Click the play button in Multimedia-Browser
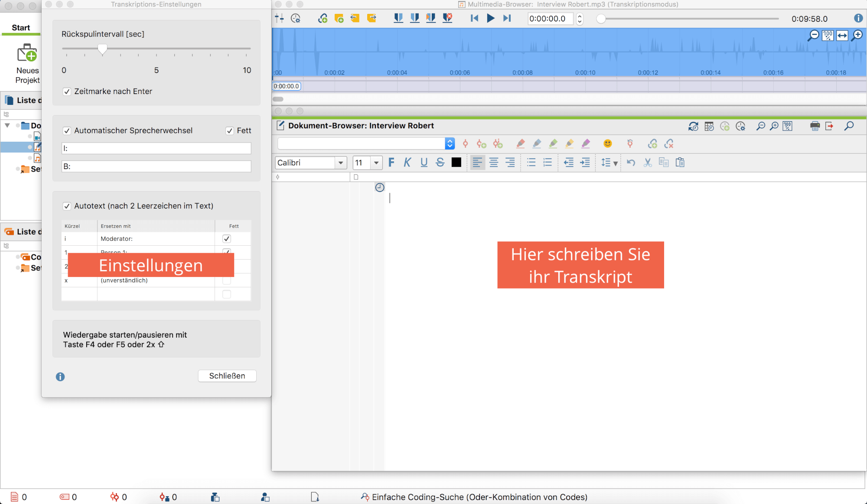This screenshot has width=867, height=504. 490,18
